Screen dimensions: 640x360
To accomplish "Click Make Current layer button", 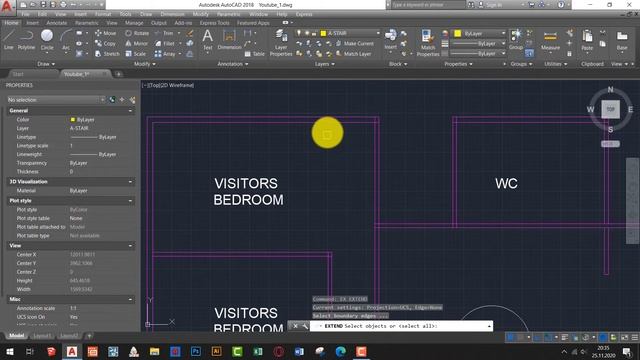I will (354, 43).
